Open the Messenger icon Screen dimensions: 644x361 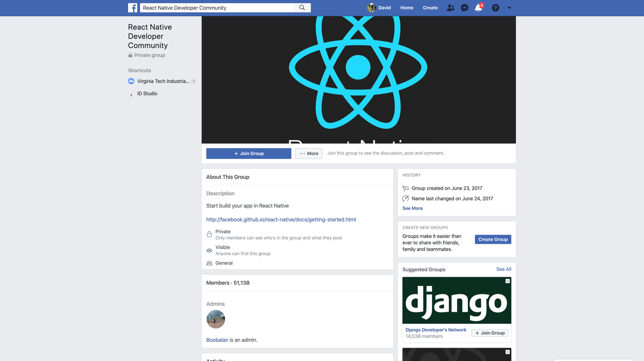click(x=464, y=8)
